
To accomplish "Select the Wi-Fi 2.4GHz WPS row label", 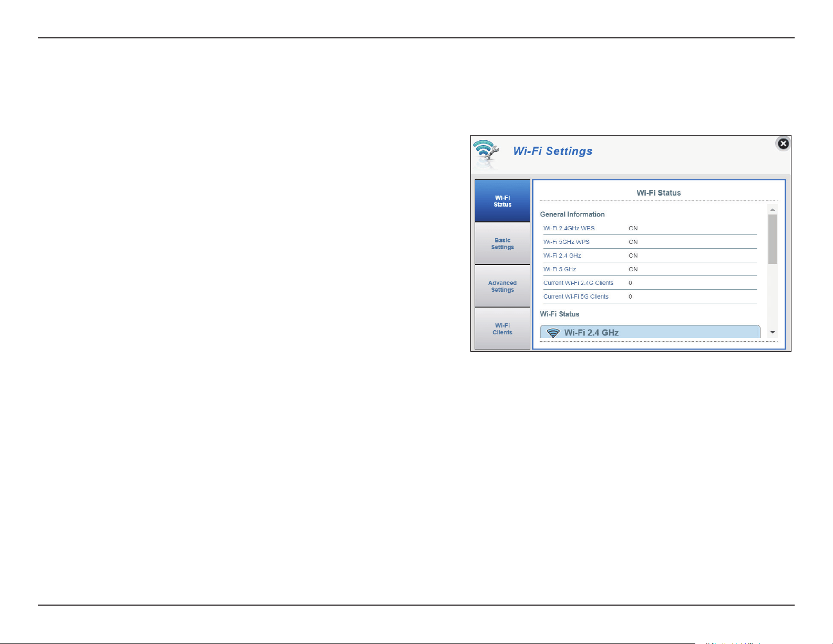I will pyautogui.click(x=569, y=228).
